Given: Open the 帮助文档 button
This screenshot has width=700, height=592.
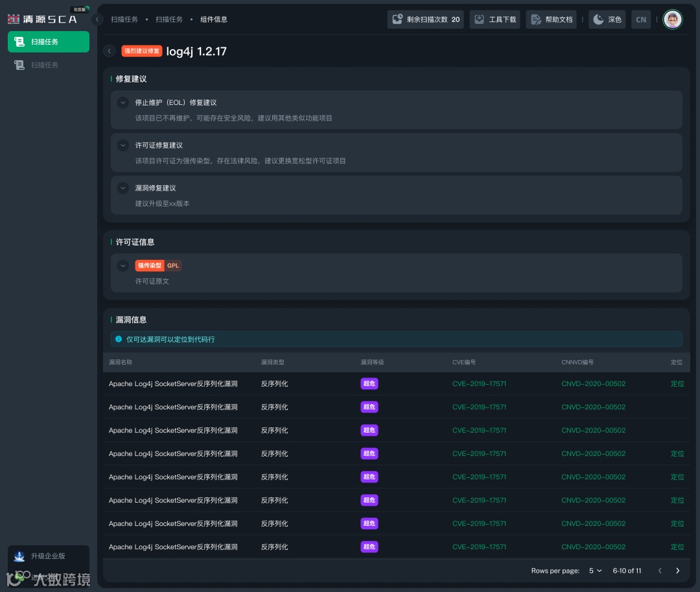Looking at the screenshot, I should click(x=552, y=19).
